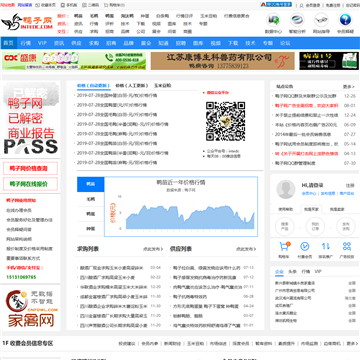The width and height of the screenshot is (360, 360).
Task: Select 供应 in the blue navigation bar
Action: click(76, 43)
